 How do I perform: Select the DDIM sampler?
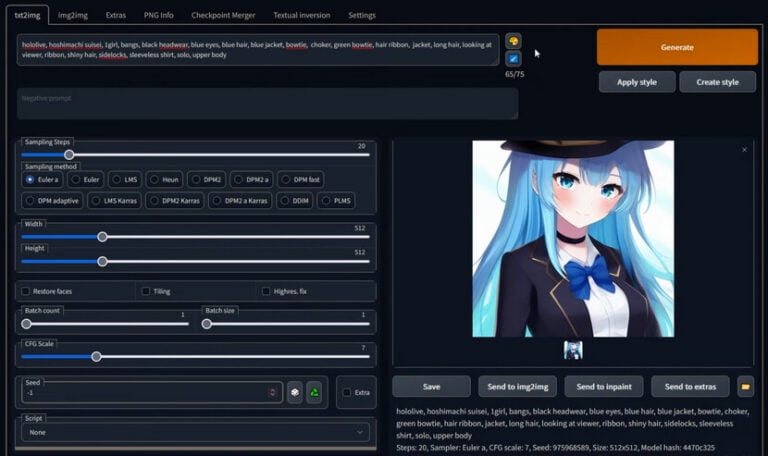click(x=295, y=201)
